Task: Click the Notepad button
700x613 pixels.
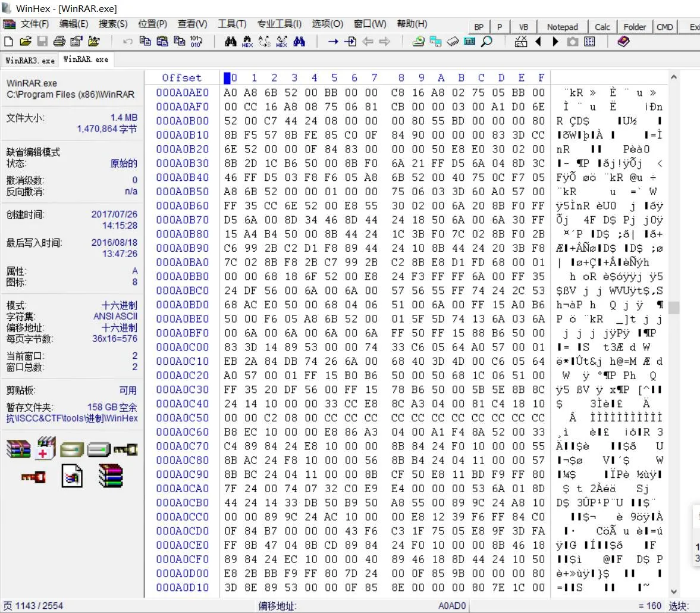Action: (x=562, y=27)
